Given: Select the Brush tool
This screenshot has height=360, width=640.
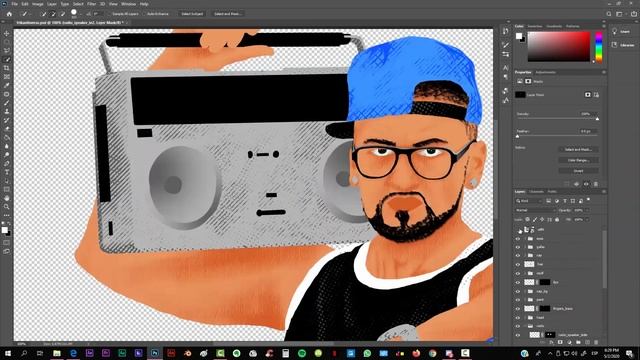Looking at the screenshot, I should (7, 103).
